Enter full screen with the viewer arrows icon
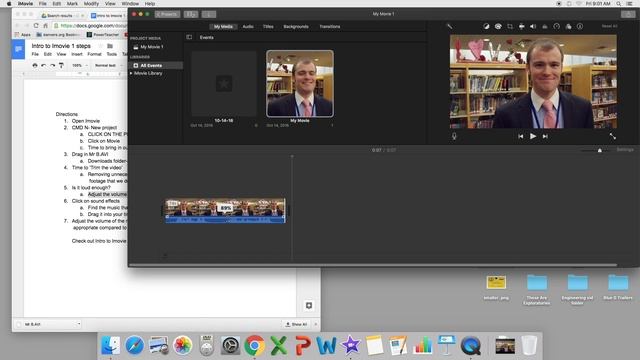Image resolution: width=640 pixels, height=360 pixels. click(613, 136)
